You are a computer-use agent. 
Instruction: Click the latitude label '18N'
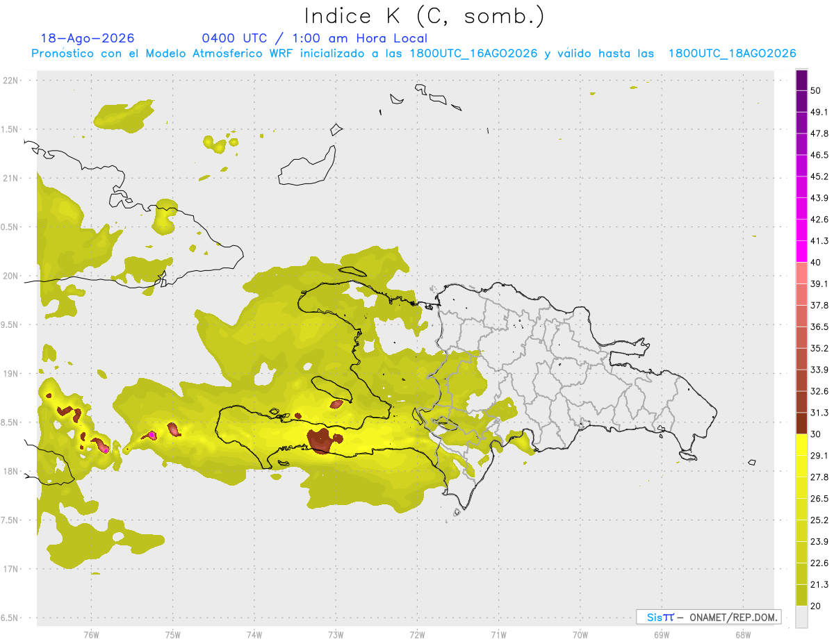[11, 472]
